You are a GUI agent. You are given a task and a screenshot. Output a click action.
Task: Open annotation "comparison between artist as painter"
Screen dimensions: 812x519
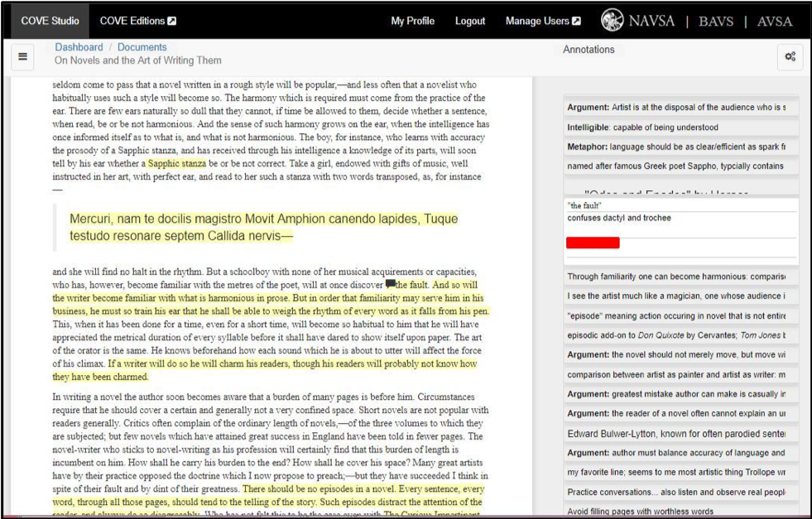680,374
